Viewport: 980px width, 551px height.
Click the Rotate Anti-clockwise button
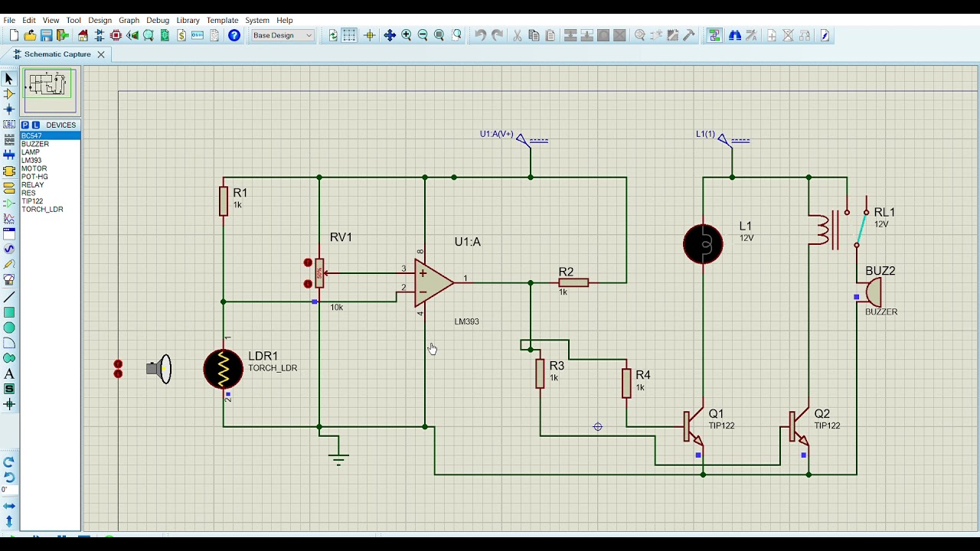tap(9, 477)
